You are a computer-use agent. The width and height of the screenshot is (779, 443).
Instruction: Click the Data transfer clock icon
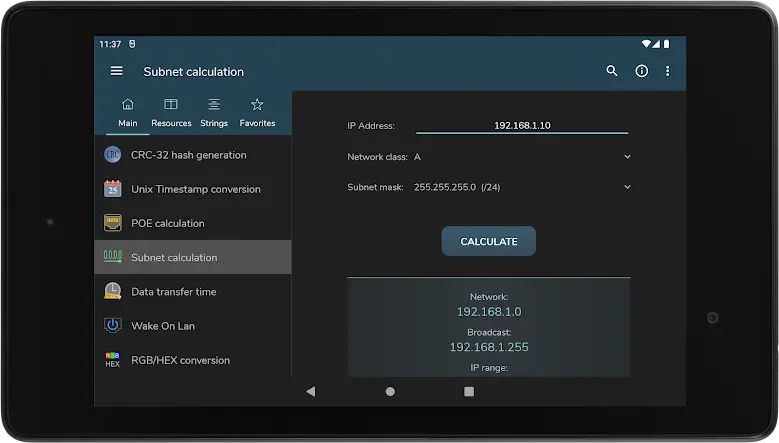click(x=113, y=291)
